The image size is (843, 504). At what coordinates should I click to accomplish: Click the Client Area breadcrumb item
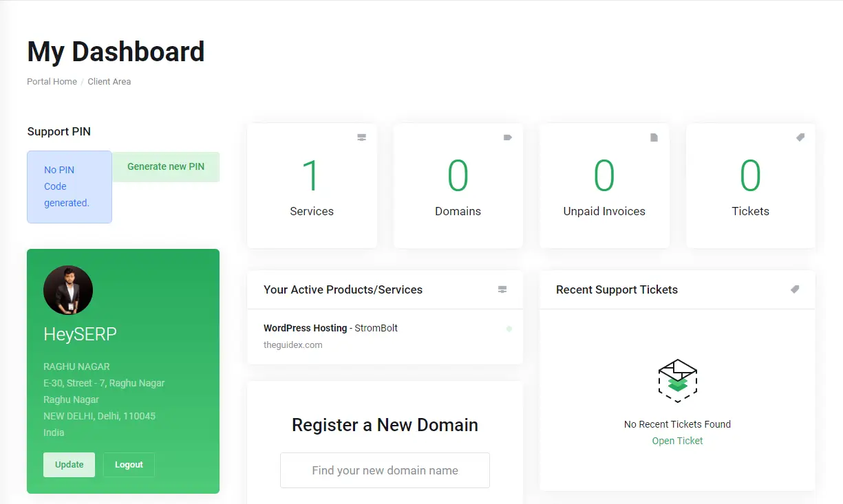pos(109,81)
